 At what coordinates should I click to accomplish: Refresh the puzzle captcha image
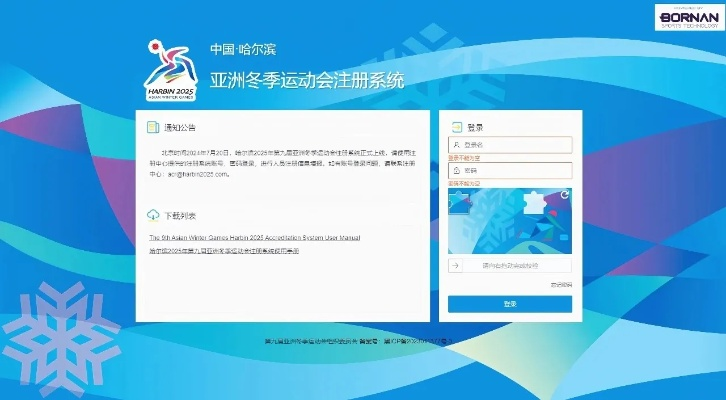(564, 195)
